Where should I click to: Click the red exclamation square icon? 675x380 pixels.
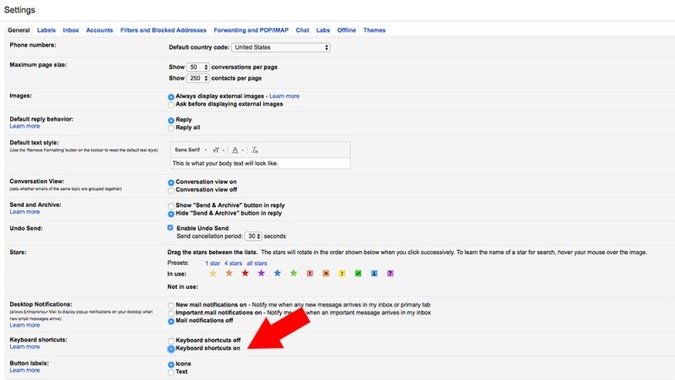click(x=310, y=273)
